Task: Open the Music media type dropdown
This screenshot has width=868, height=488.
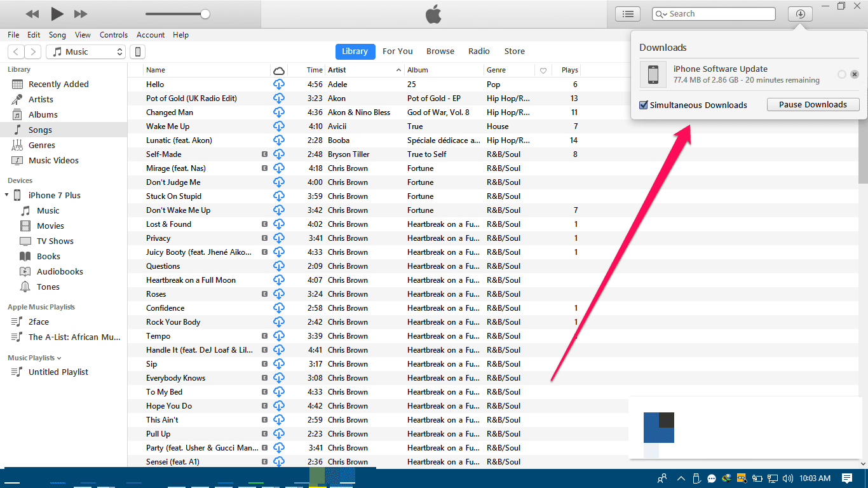Action: 86,52
